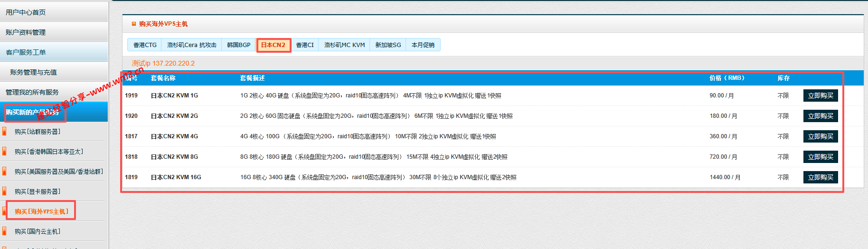Click orange icon beside 购买[显卡服务器]
868x249 pixels.
(x=4, y=192)
